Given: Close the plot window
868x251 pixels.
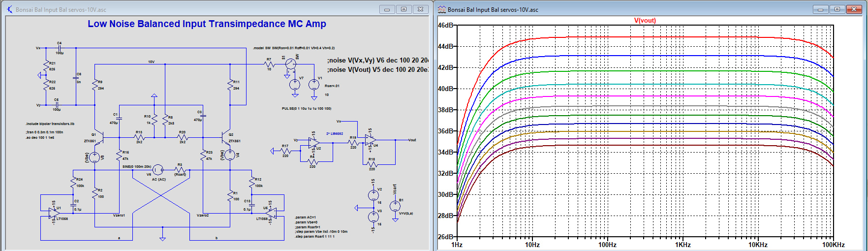Looking at the screenshot, I should click(x=854, y=9).
